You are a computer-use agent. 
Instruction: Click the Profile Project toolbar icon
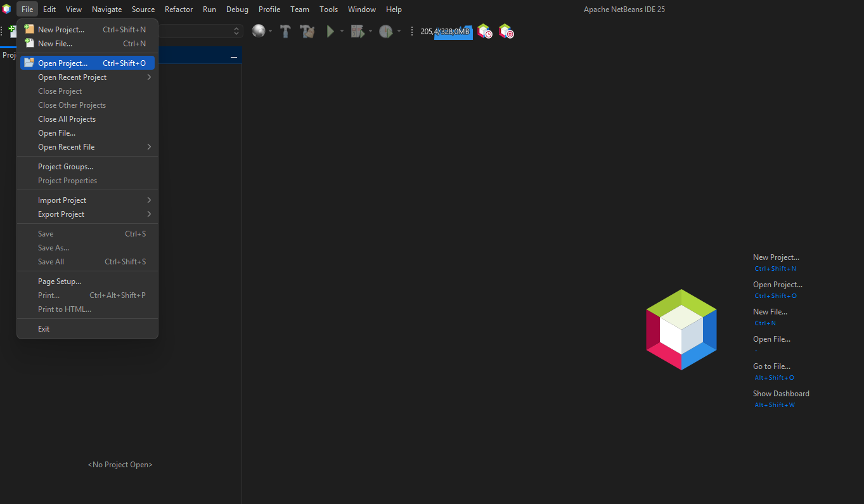click(x=385, y=31)
